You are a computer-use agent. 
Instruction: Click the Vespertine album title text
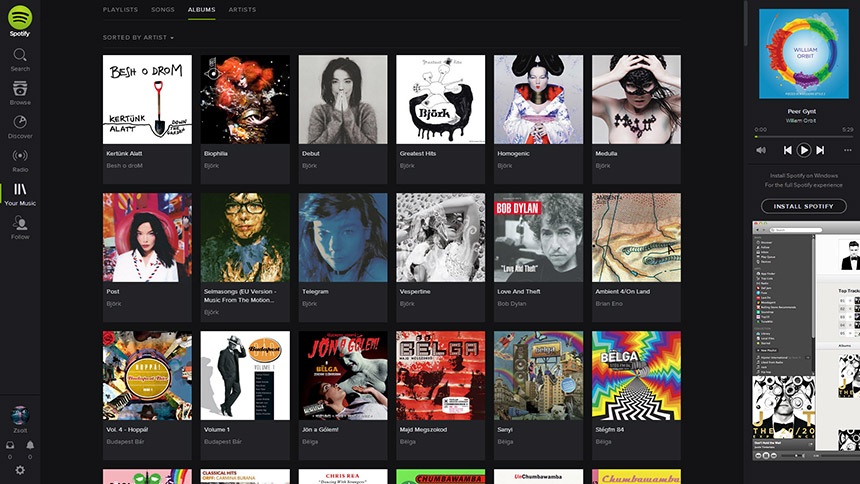pyautogui.click(x=415, y=292)
